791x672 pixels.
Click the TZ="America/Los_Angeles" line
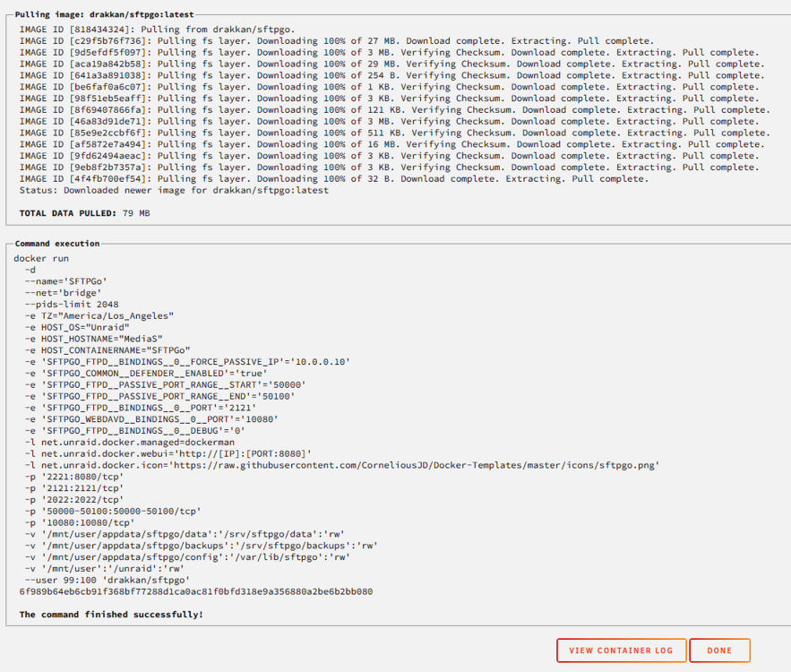click(99, 315)
